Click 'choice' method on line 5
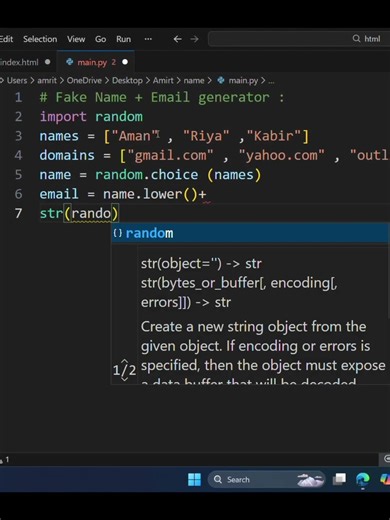 tap(174, 175)
